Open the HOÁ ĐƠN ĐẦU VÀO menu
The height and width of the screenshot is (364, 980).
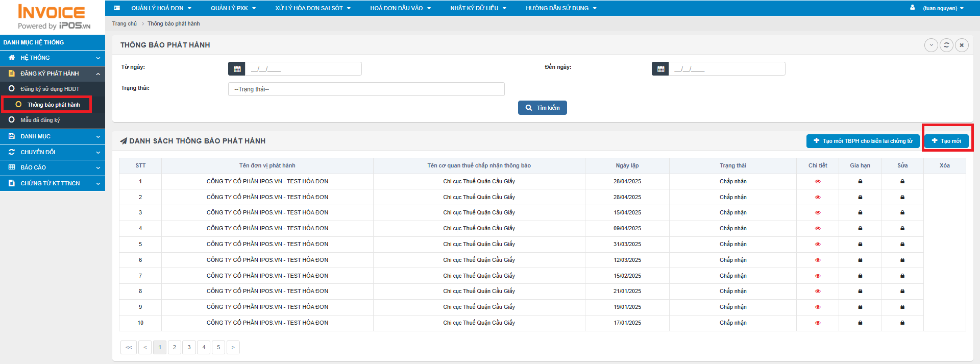coord(400,8)
